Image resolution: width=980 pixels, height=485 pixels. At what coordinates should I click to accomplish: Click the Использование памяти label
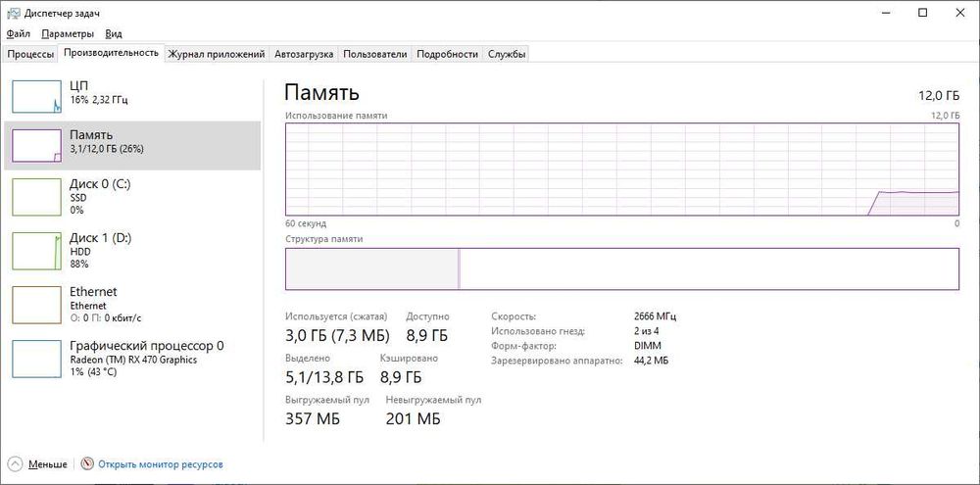[x=336, y=116]
